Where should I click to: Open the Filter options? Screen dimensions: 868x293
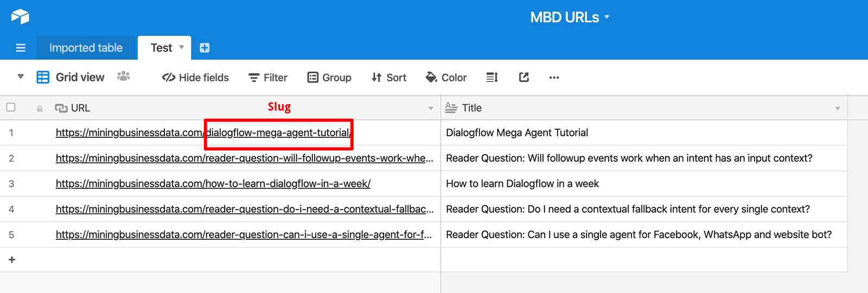(268, 78)
